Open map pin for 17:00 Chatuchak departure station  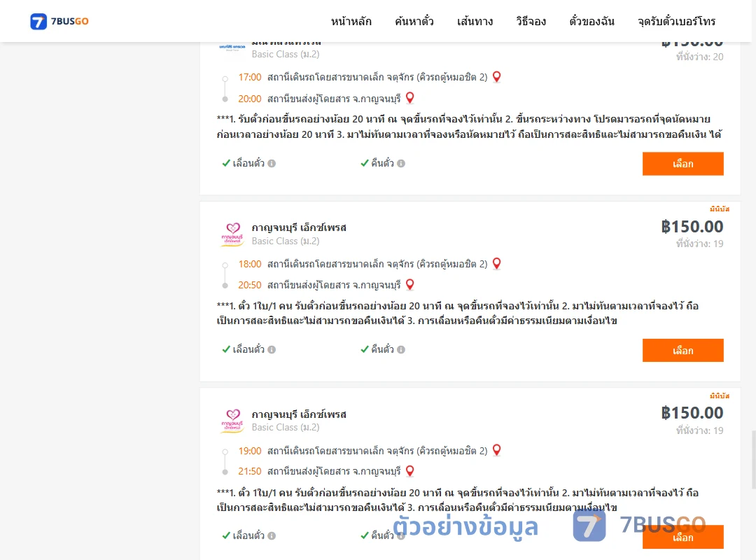[496, 77]
